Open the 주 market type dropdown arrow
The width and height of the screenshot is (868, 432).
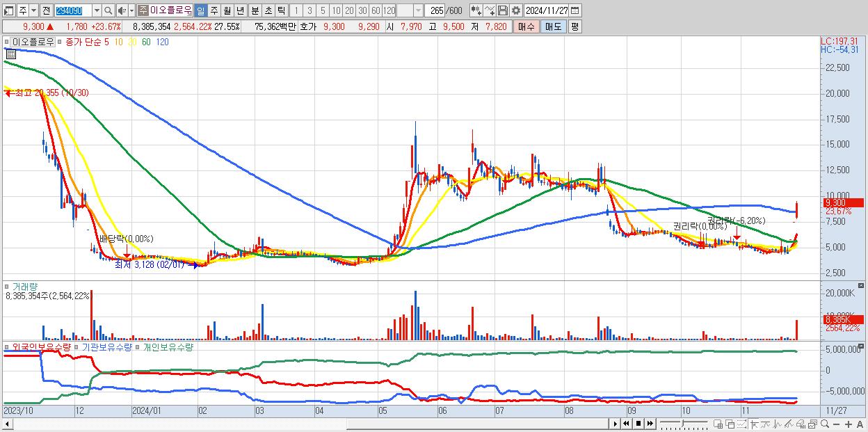tap(34, 10)
